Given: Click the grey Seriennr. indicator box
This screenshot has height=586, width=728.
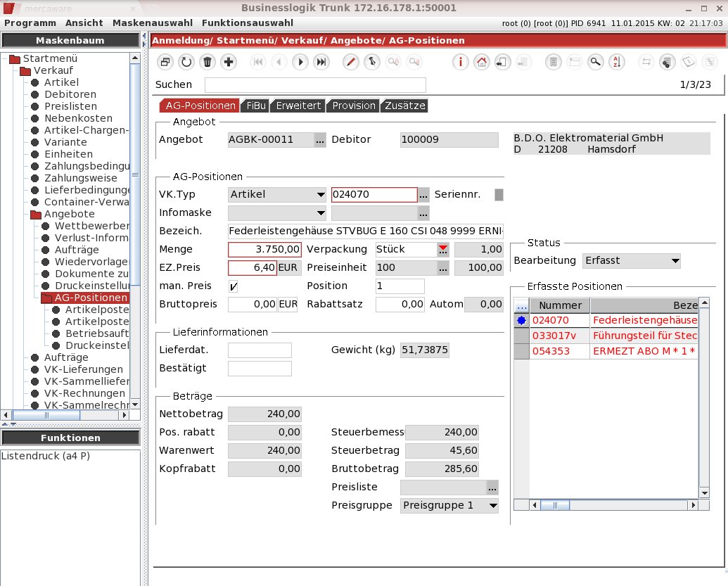Looking at the screenshot, I should click(x=499, y=195).
